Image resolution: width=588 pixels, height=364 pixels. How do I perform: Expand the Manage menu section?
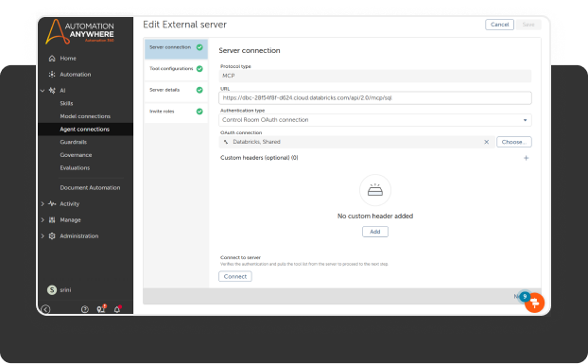pos(43,219)
